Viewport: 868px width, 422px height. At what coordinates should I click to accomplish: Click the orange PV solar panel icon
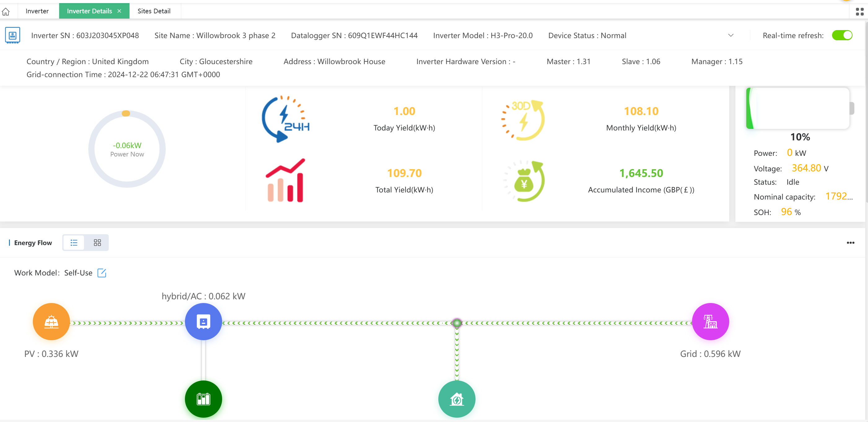pos(51,322)
